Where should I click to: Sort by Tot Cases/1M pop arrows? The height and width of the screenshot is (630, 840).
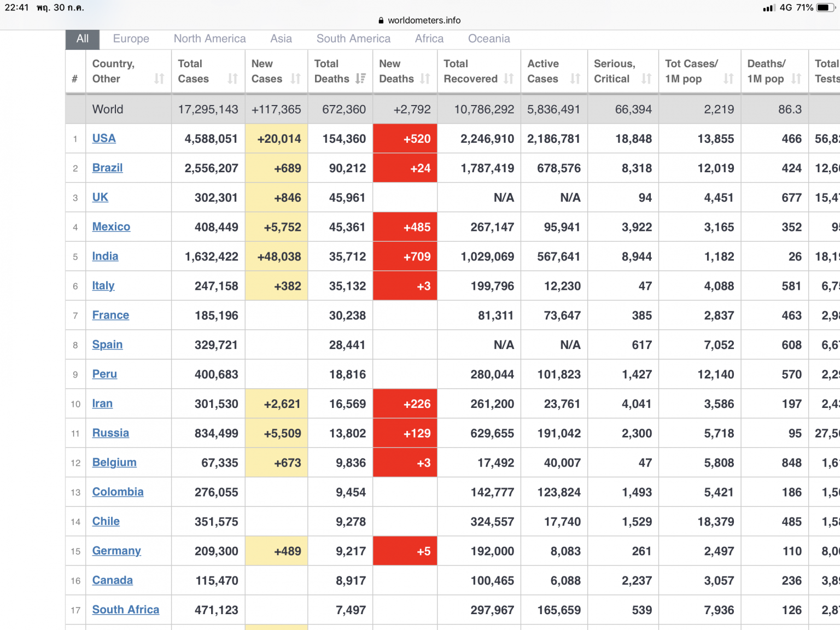tap(728, 79)
